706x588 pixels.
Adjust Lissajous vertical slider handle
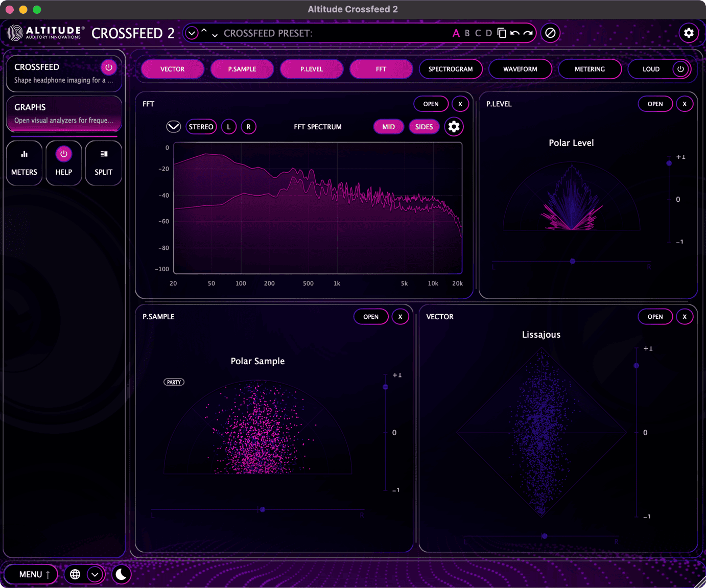tap(637, 365)
